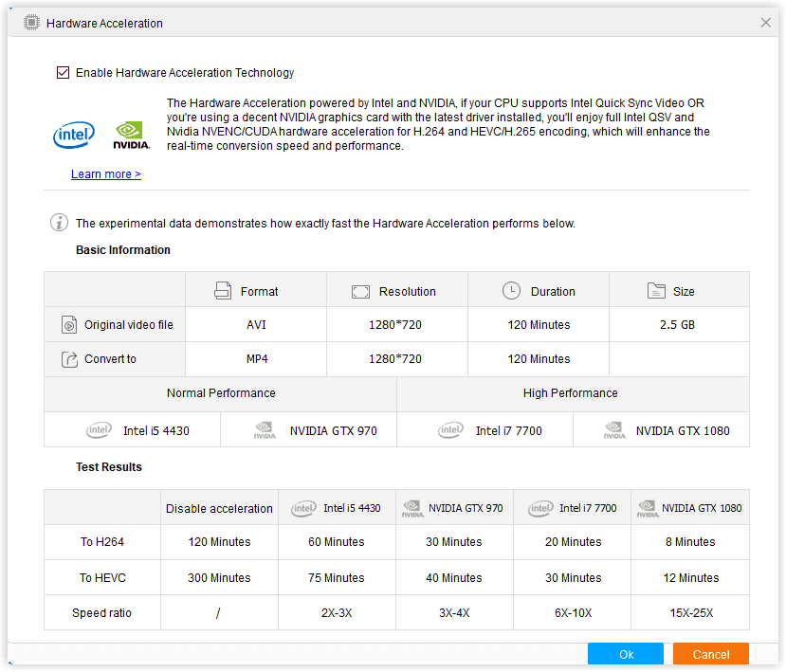Click the Disable acceleration column header
Viewport: 786px width, 672px height.
pos(219,509)
